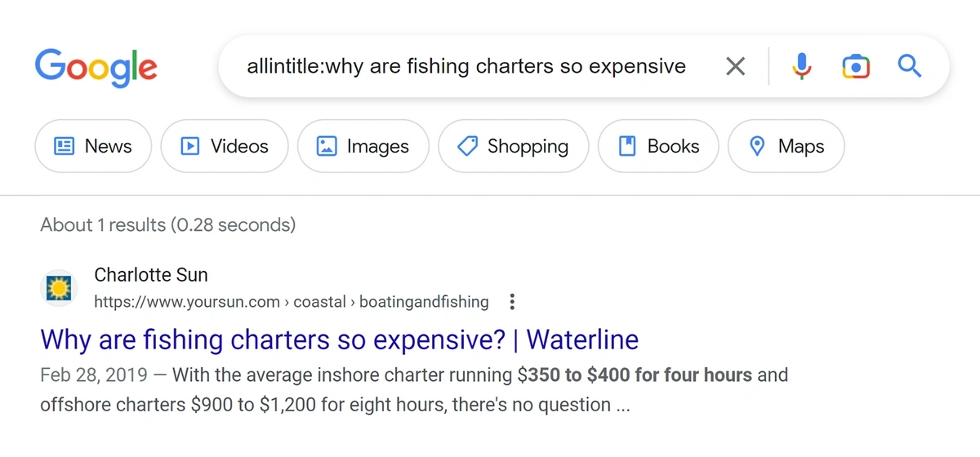
Task: Open the Why are fishing charters result title
Action: (340, 339)
